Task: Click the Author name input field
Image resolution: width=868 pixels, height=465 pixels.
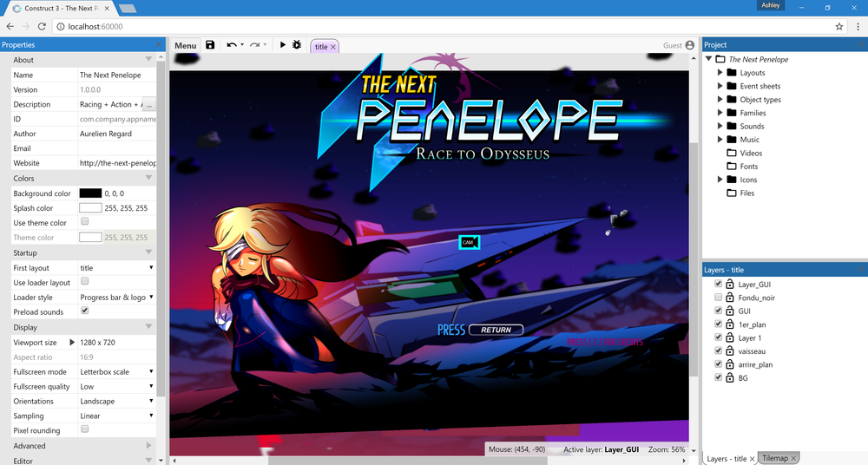Action: click(116, 134)
